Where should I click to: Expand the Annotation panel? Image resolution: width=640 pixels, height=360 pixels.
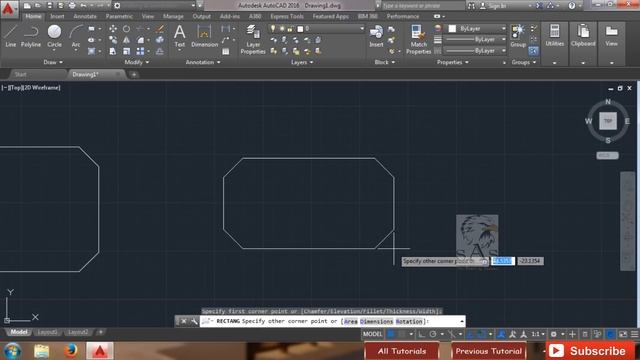pos(203,62)
